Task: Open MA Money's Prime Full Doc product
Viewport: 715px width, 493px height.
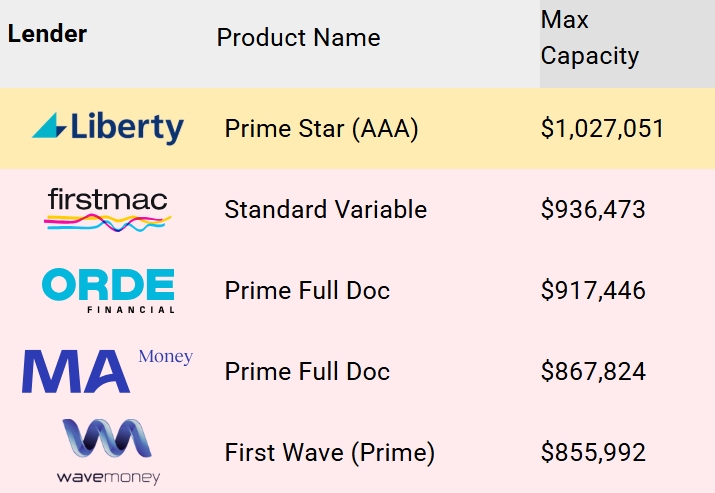Action: tap(307, 371)
